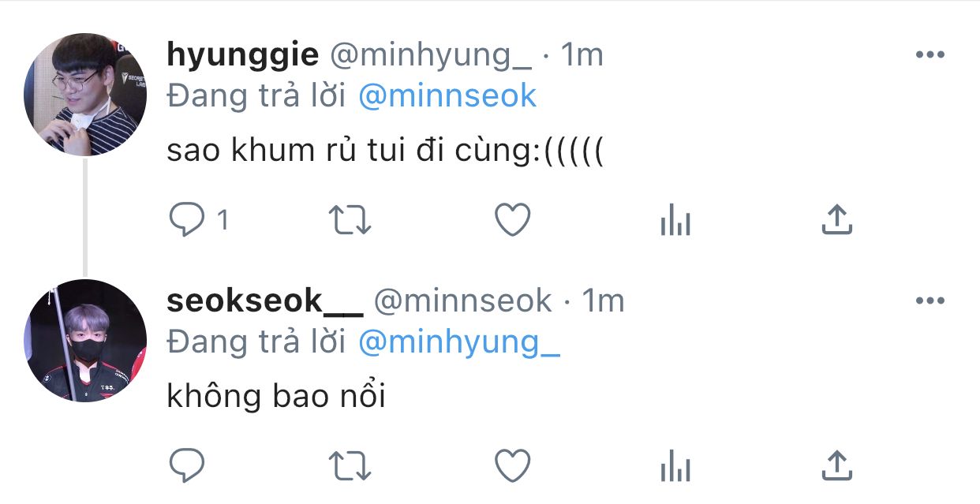Reply to hyunggie's tweet via comment icon
The height and width of the screenshot is (504, 980).
(x=188, y=220)
